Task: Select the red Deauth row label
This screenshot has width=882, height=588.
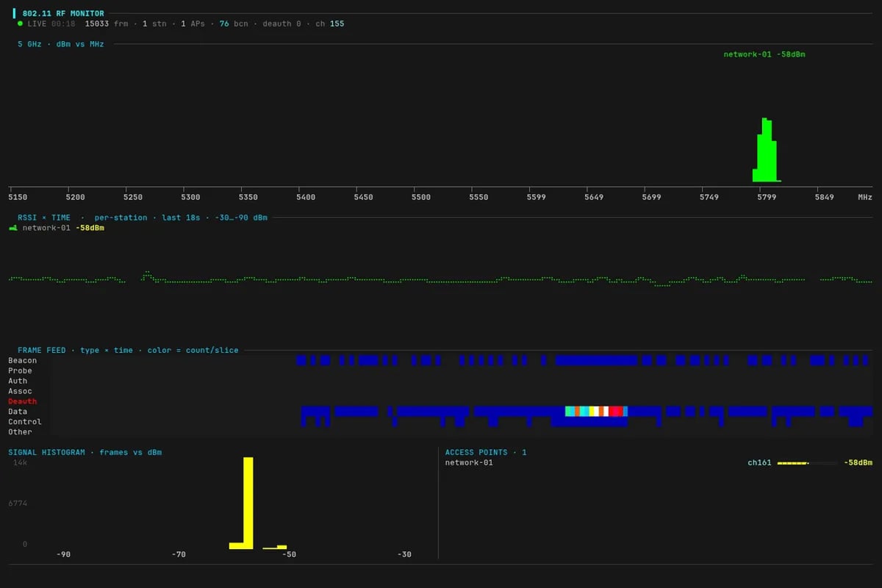Action: pos(23,401)
